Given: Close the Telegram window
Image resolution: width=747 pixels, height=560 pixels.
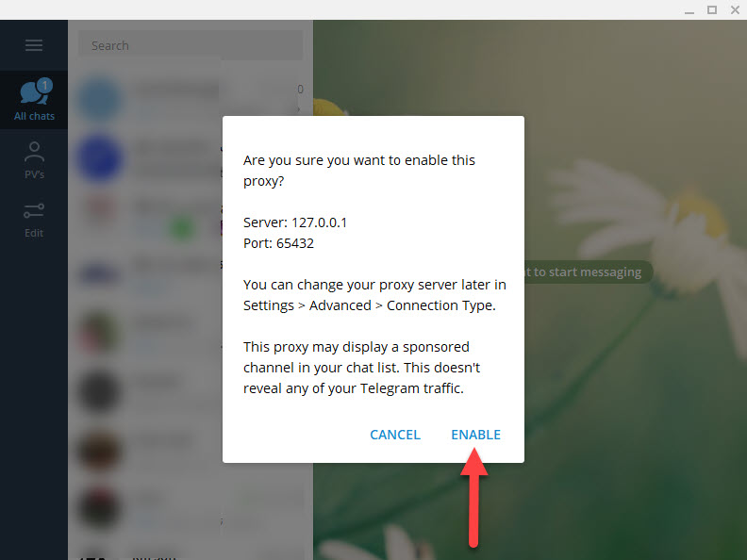Looking at the screenshot, I should click(735, 10).
